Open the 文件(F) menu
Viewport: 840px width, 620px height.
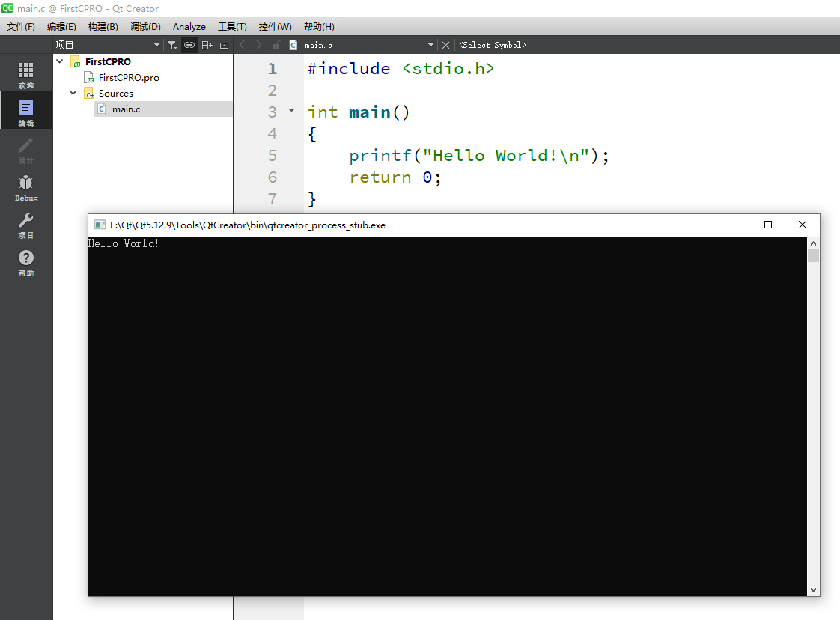click(20, 27)
